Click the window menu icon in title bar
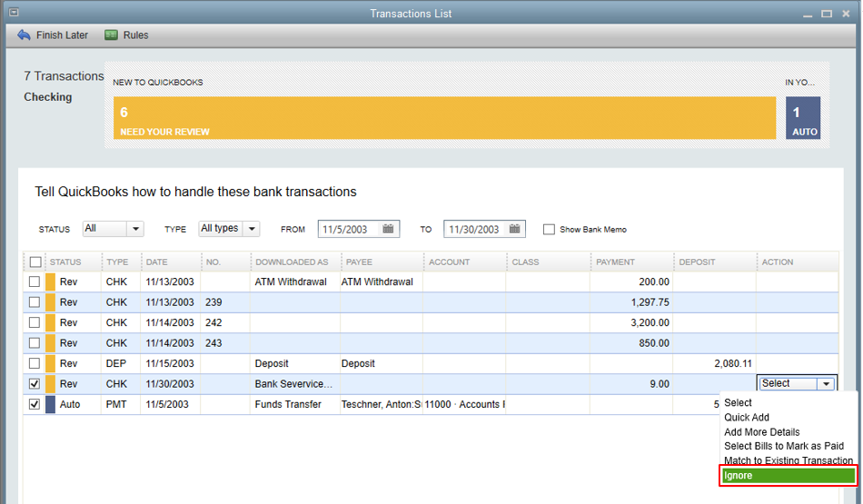The height and width of the screenshot is (504, 863). click(x=14, y=12)
